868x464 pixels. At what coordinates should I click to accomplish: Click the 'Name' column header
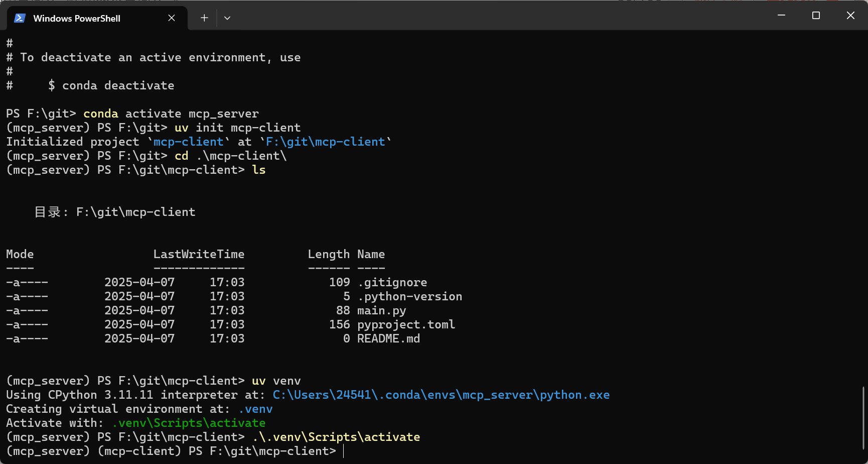[x=371, y=254]
